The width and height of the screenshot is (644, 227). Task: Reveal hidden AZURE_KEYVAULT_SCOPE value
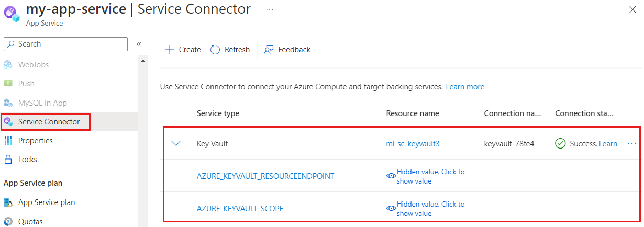coord(425,209)
